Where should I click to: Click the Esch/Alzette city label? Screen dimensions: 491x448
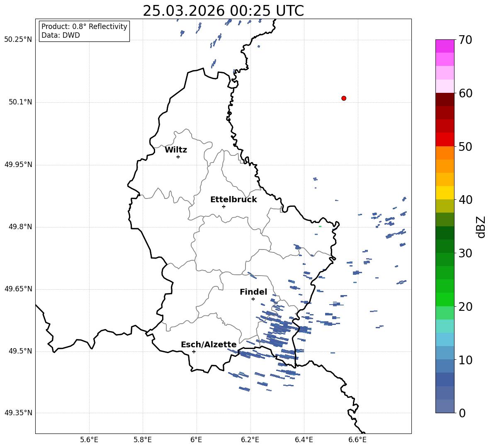click(x=209, y=345)
